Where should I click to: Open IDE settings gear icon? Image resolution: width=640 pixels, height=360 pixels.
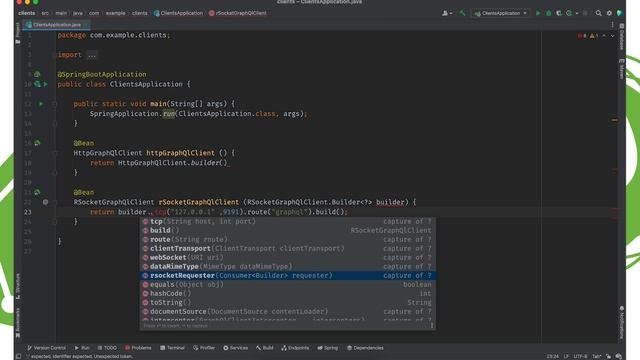(609, 13)
